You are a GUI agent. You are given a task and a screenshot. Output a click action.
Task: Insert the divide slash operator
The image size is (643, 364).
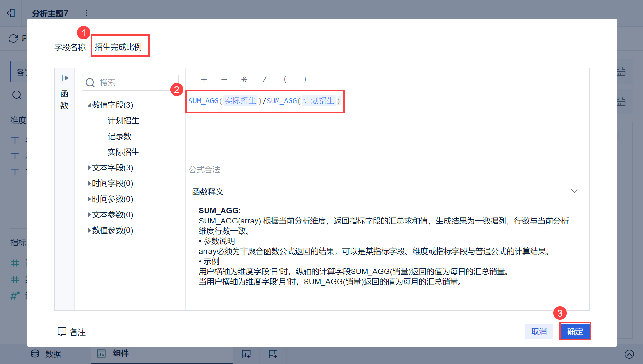[265, 79]
